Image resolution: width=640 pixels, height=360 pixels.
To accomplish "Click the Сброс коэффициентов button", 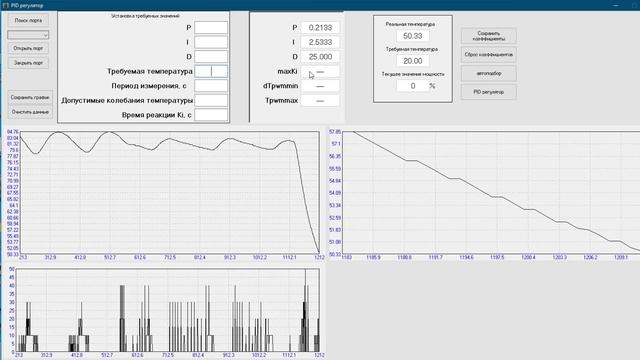I will coord(489,54).
